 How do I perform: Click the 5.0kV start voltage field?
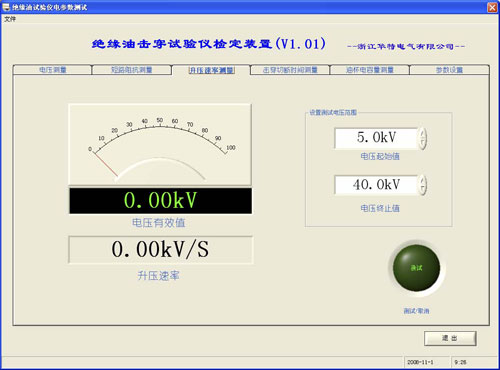[376, 138]
